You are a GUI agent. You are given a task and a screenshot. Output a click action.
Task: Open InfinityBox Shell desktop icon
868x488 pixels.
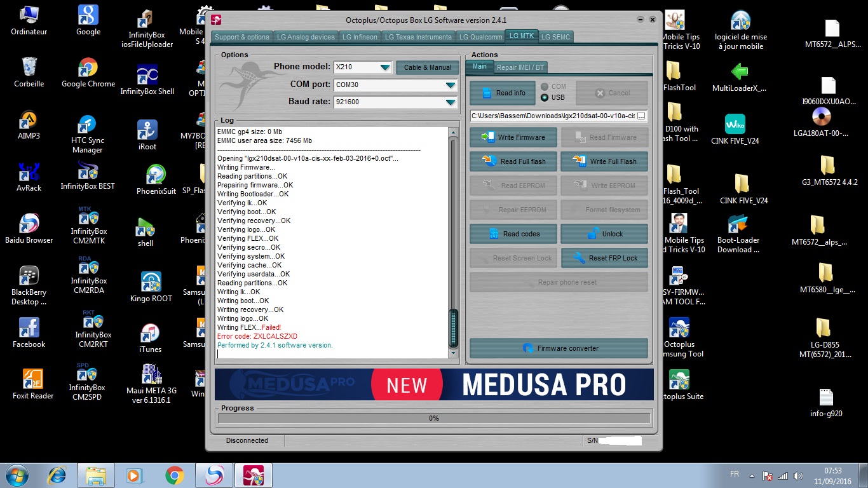[147, 79]
